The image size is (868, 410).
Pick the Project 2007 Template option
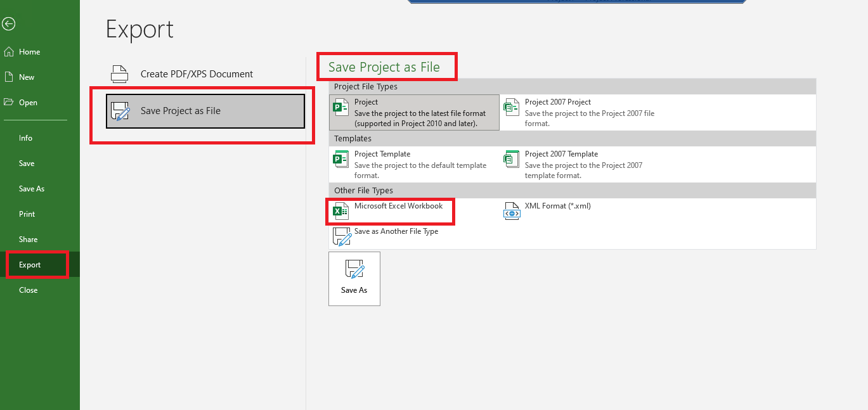pos(585,165)
